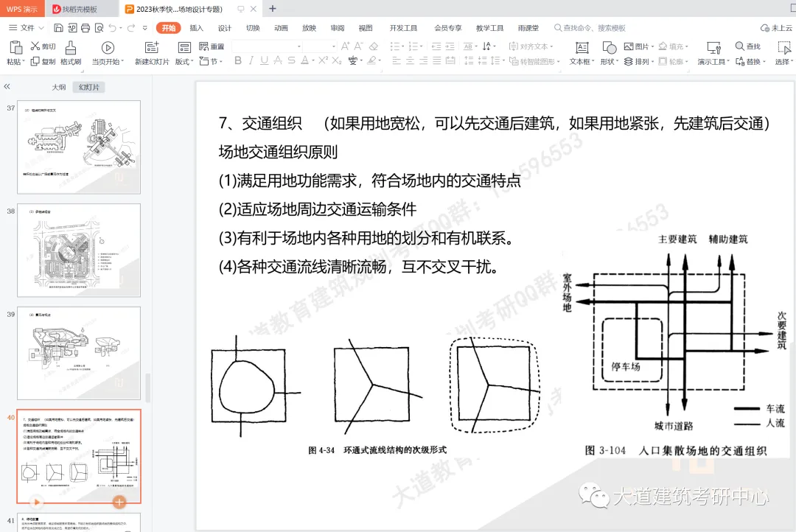Click the Paste clipboard icon
This screenshot has width=796, height=532.
(15, 47)
